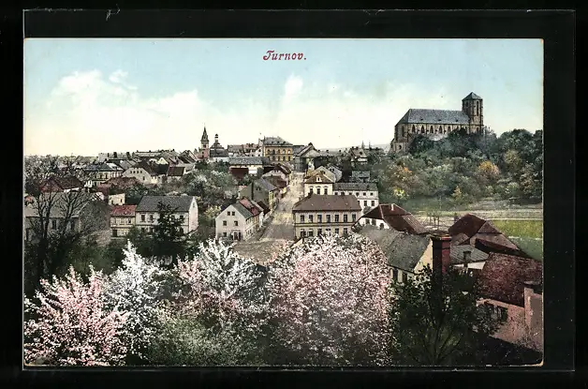Click the central street leading into town
The image size is (588, 389).
click(282, 218)
